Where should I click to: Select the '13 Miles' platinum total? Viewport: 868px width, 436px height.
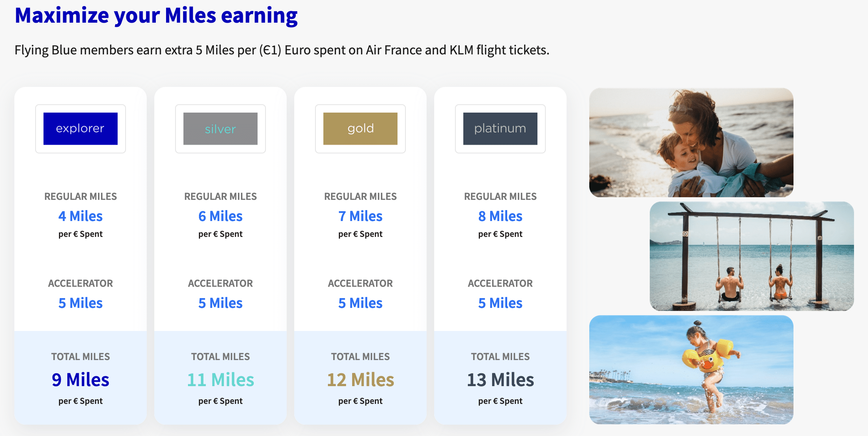click(500, 380)
